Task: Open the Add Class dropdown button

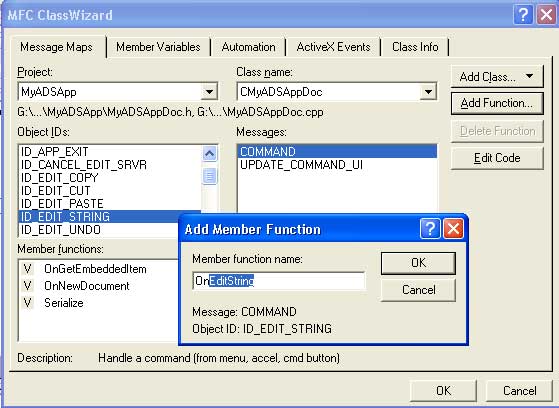Action: pos(497,76)
